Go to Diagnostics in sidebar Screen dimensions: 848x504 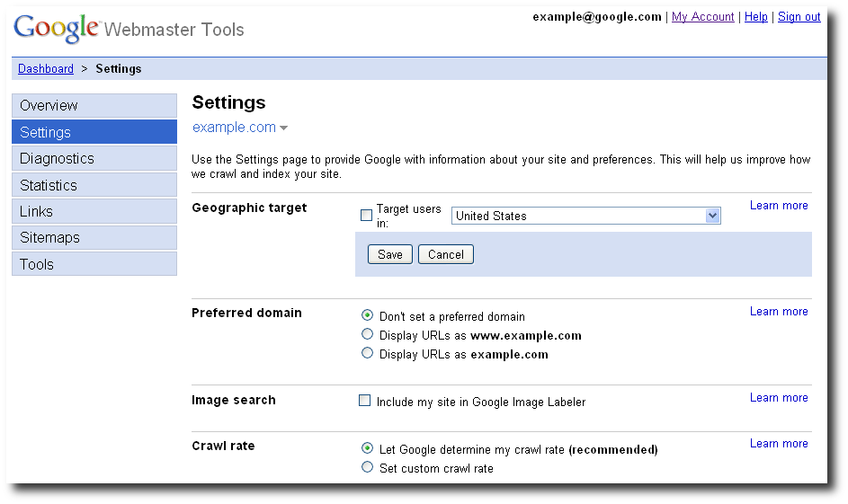(94, 158)
